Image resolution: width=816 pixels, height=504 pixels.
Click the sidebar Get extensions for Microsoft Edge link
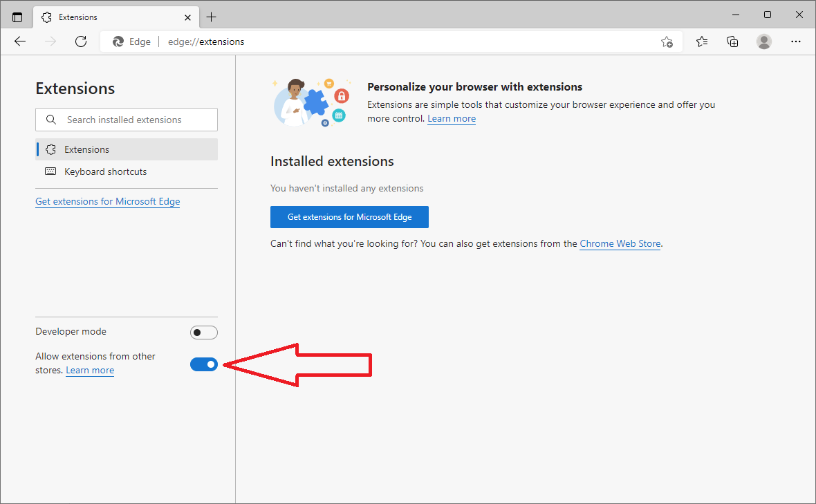(x=108, y=201)
